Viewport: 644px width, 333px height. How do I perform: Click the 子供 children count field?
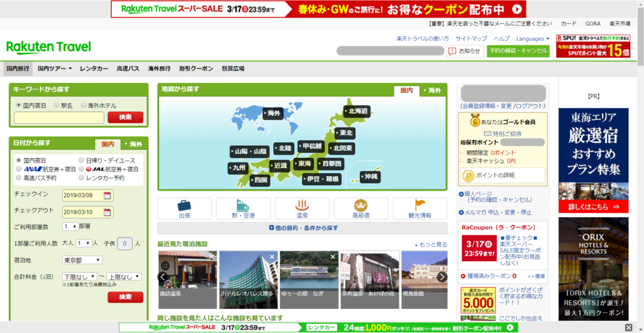pyautogui.click(x=125, y=244)
